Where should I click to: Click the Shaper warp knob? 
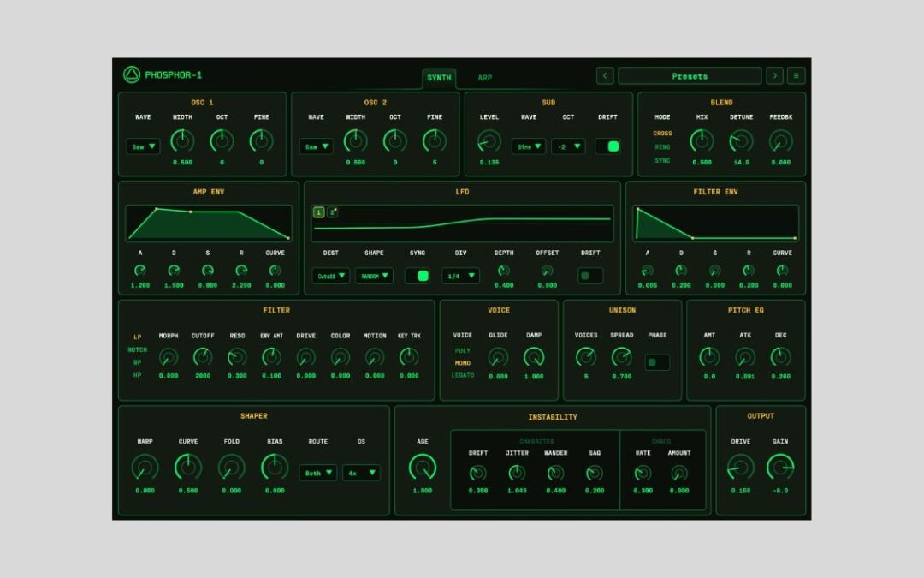coord(145,468)
